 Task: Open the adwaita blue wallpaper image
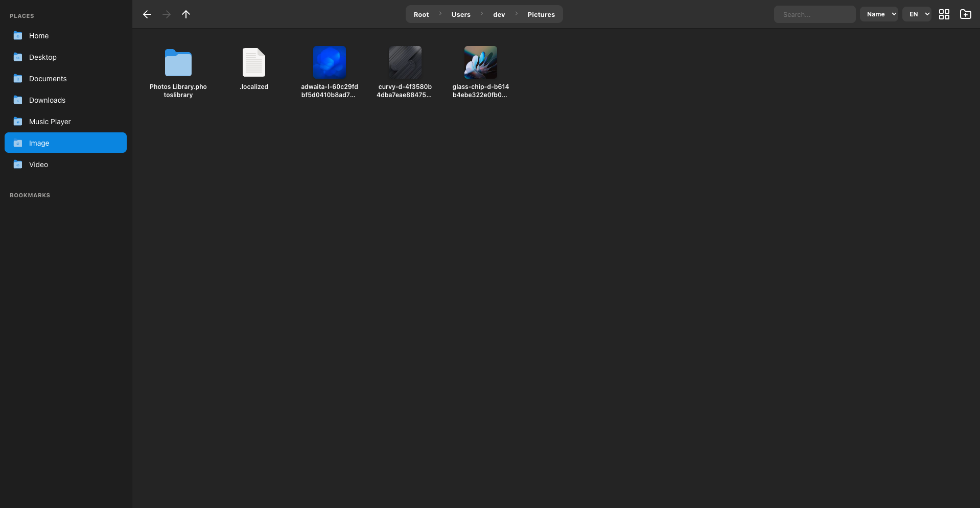(x=330, y=61)
